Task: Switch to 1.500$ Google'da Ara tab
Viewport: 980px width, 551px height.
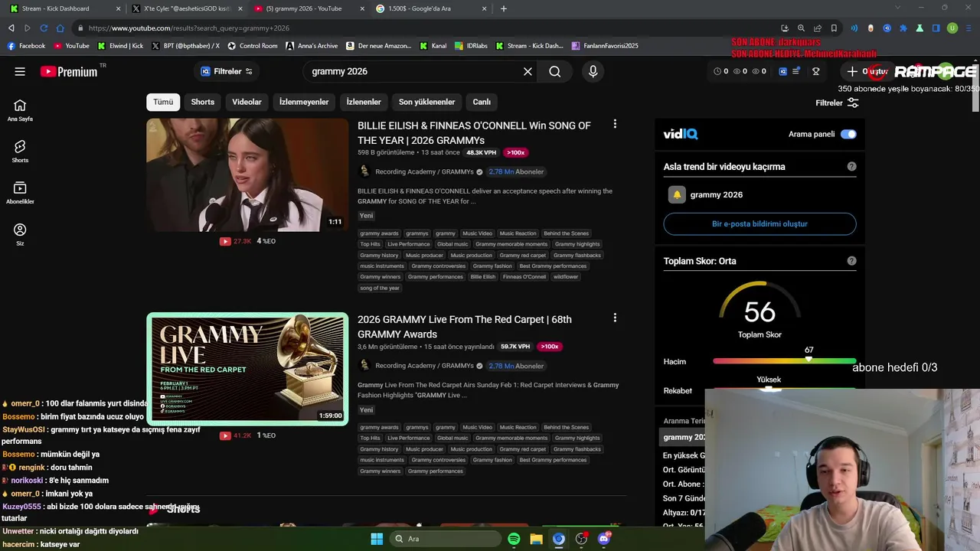Action: click(x=433, y=8)
